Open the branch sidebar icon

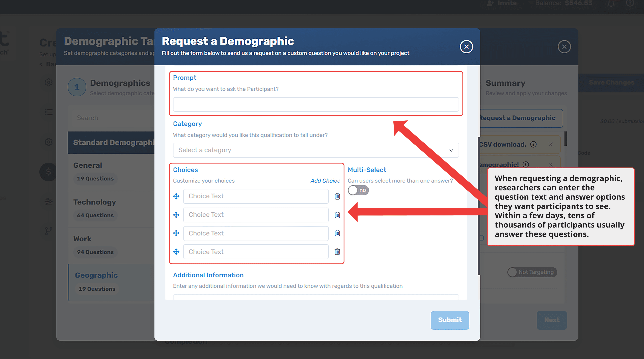[x=49, y=231]
